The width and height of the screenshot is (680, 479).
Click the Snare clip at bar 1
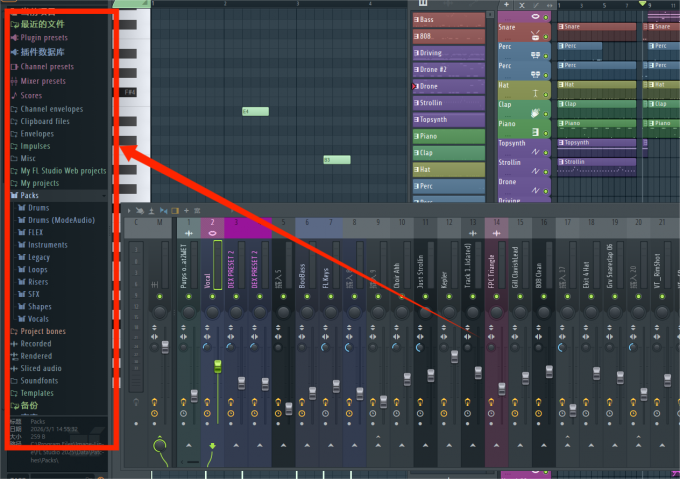[597, 32]
